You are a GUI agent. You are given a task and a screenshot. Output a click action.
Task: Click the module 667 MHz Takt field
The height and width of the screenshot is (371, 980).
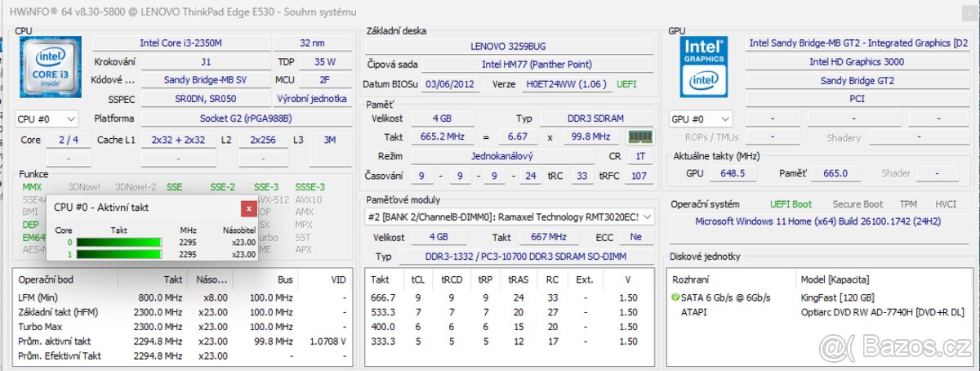tap(551, 237)
